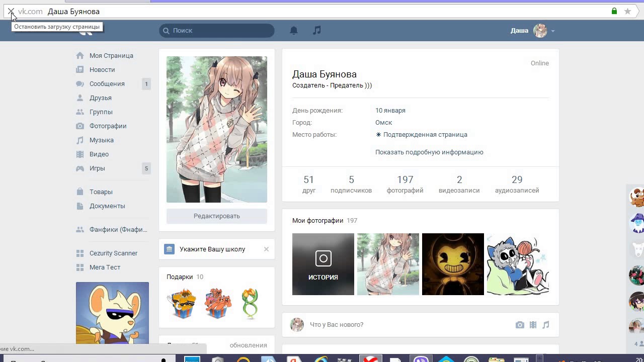Click the person icon beside Друзья
Viewport: 644px width, 362px height.
(x=80, y=98)
